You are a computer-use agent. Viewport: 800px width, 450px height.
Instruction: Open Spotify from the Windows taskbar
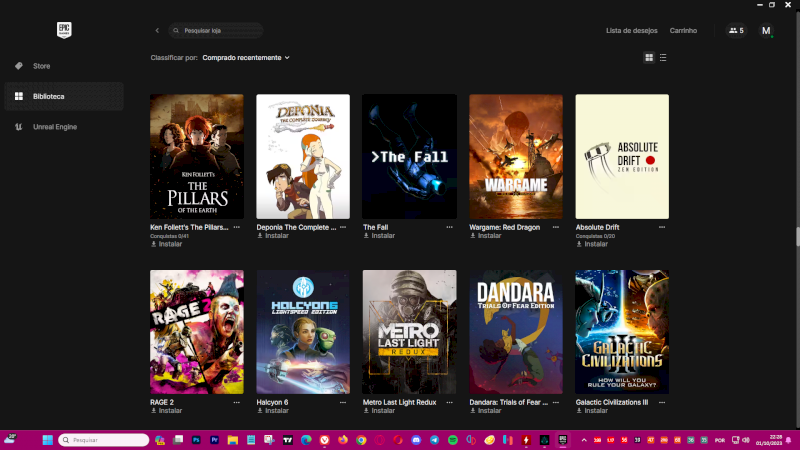[x=452, y=440]
